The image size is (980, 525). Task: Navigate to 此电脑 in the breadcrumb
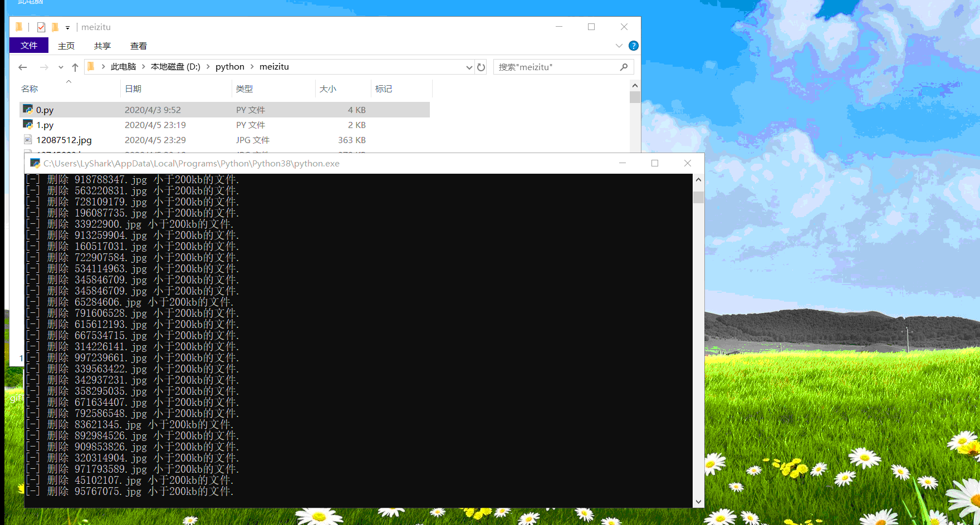pos(123,67)
